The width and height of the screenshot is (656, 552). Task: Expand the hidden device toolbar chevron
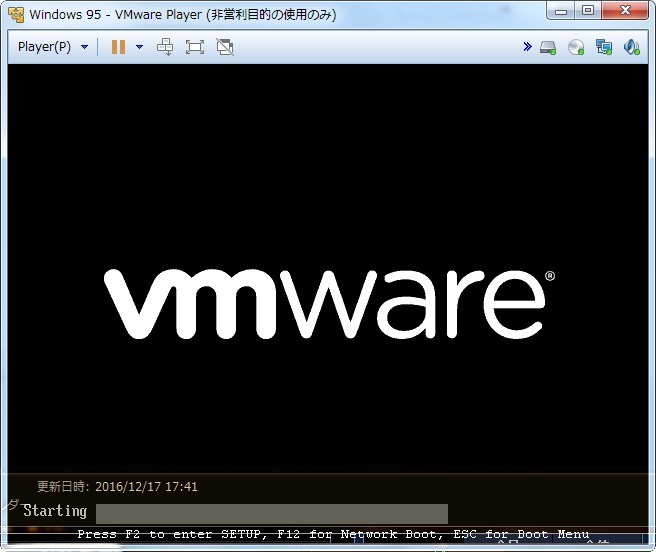click(528, 46)
